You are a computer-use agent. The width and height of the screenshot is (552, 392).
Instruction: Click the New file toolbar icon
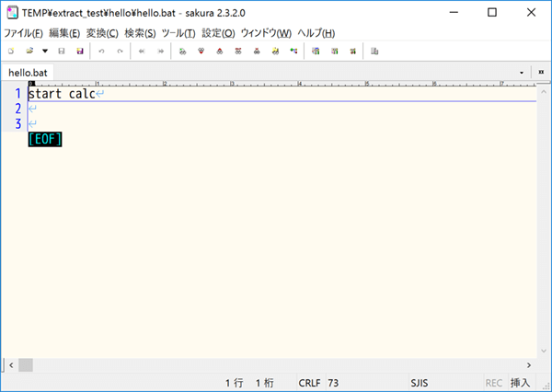tap(11, 51)
